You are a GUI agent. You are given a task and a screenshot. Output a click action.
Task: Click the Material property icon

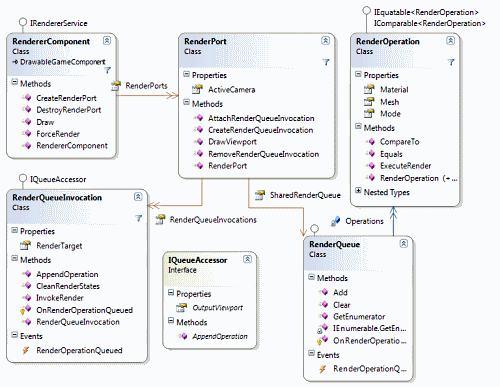coord(369,89)
